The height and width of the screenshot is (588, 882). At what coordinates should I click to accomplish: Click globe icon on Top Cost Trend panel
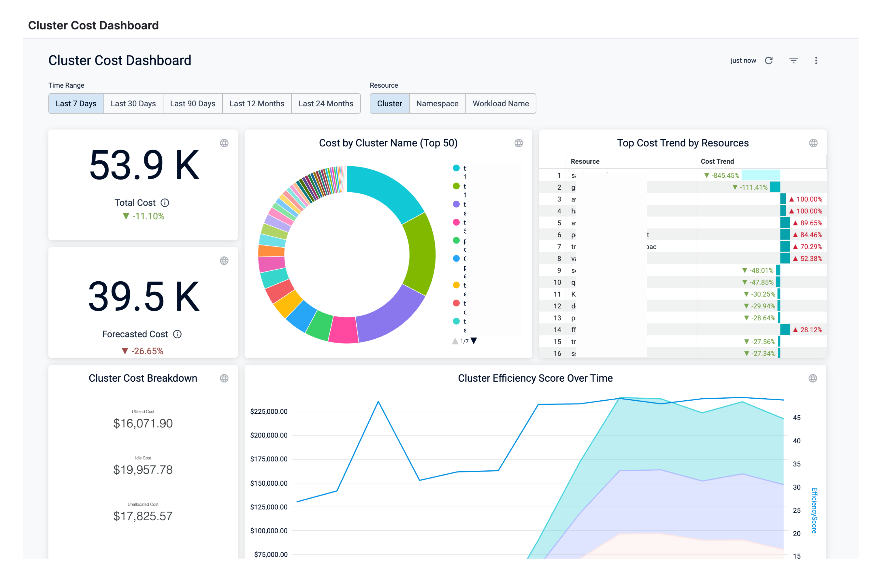(813, 143)
